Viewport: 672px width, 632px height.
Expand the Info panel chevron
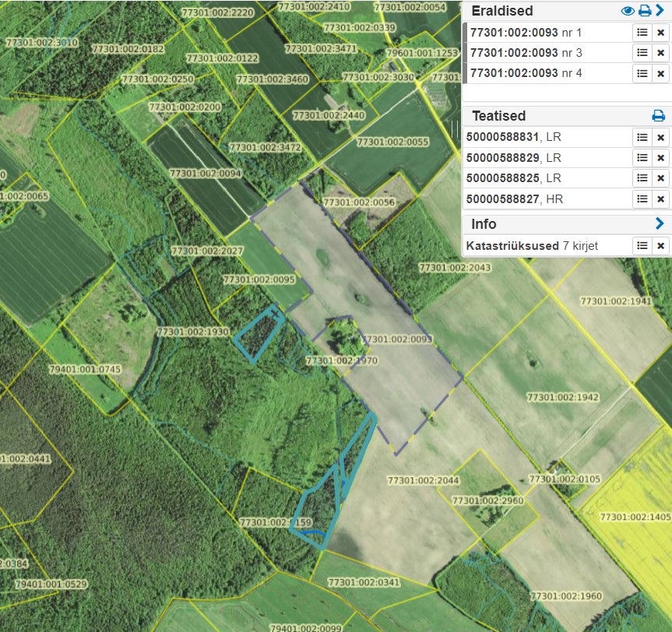click(x=660, y=224)
